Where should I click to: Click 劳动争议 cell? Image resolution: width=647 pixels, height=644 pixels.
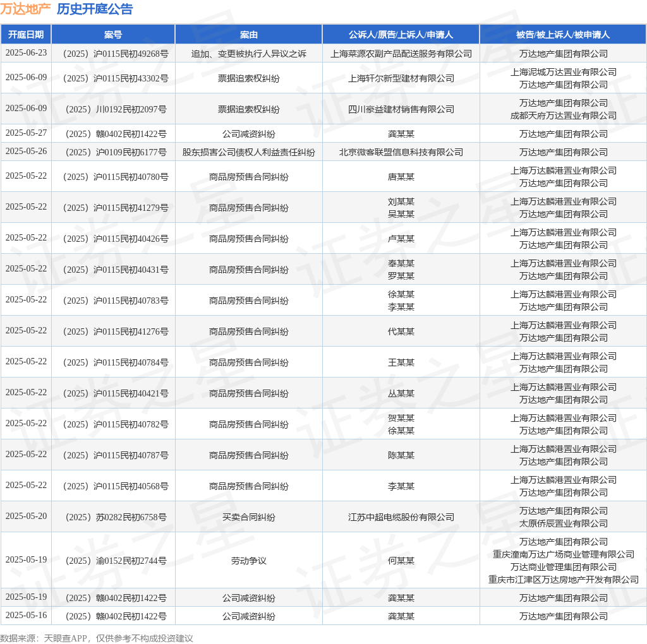pyautogui.click(x=249, y=561)
